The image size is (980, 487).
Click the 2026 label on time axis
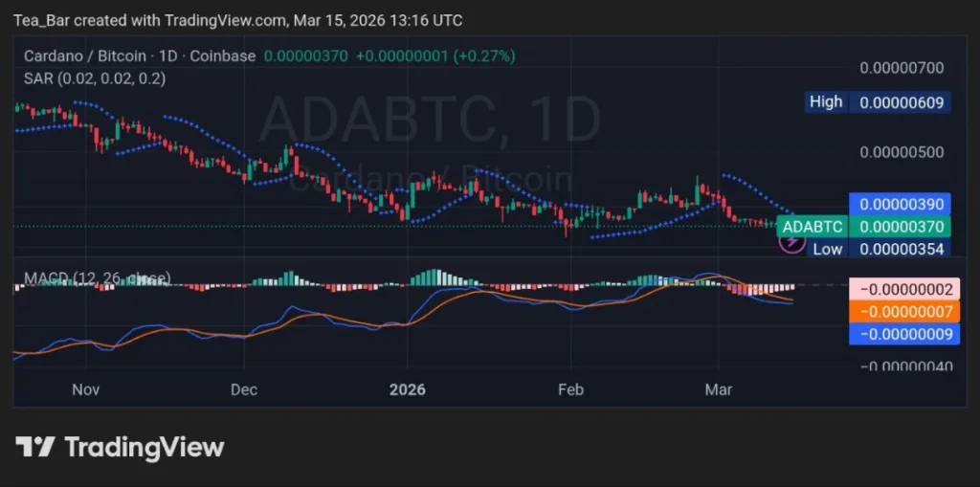(x=407, y=389)
